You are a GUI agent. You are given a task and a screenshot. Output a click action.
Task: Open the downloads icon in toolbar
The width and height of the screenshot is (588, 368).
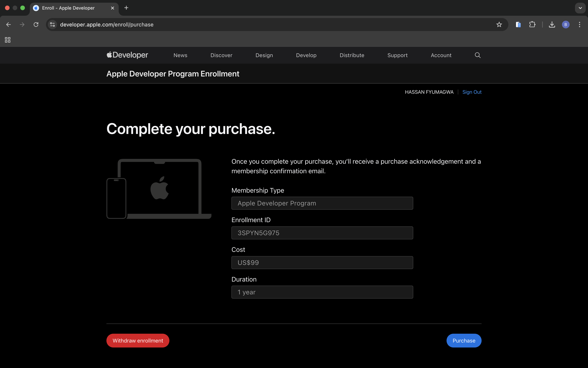(552, 25)
